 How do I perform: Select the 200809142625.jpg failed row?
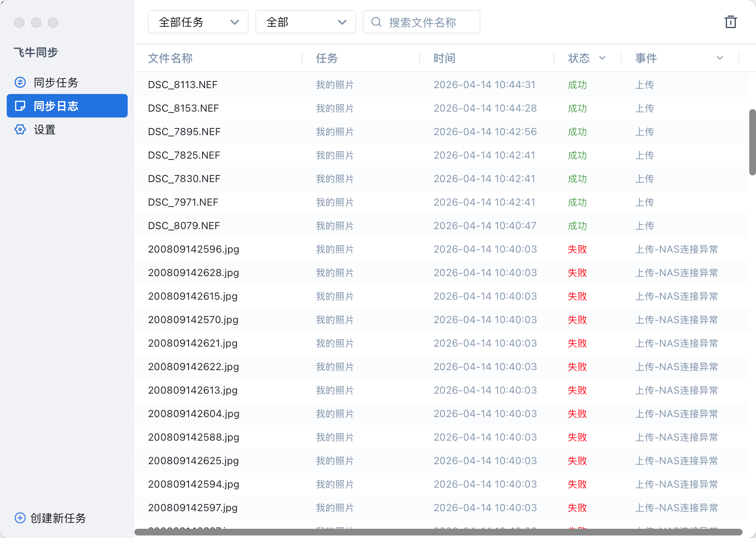193,460
